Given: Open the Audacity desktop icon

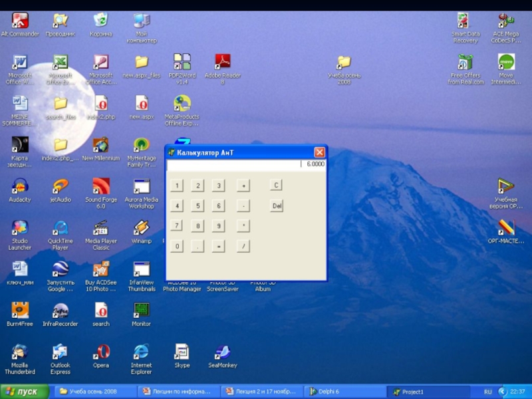Looking at the screenshot, I should [x=20, y=187].
